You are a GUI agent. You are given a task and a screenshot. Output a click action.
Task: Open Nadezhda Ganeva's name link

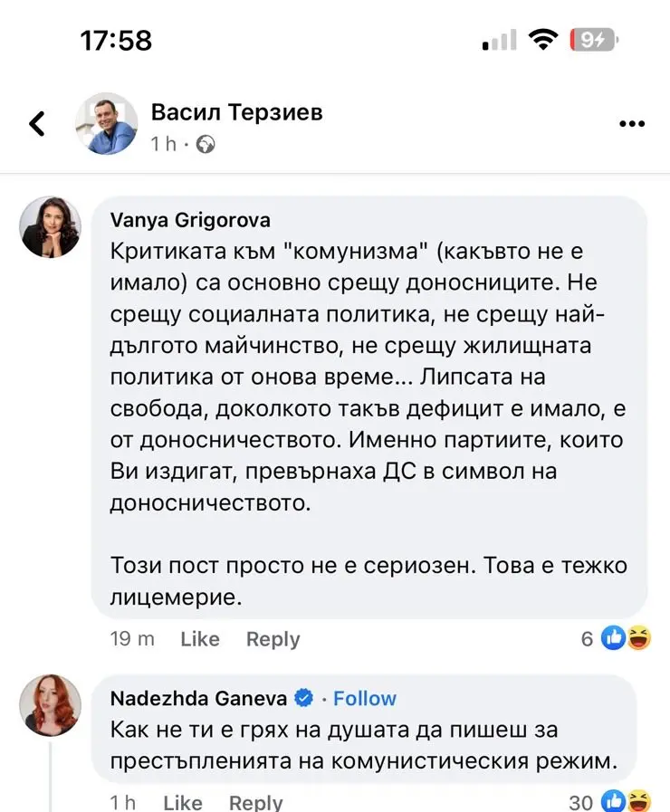pos(198,698)
